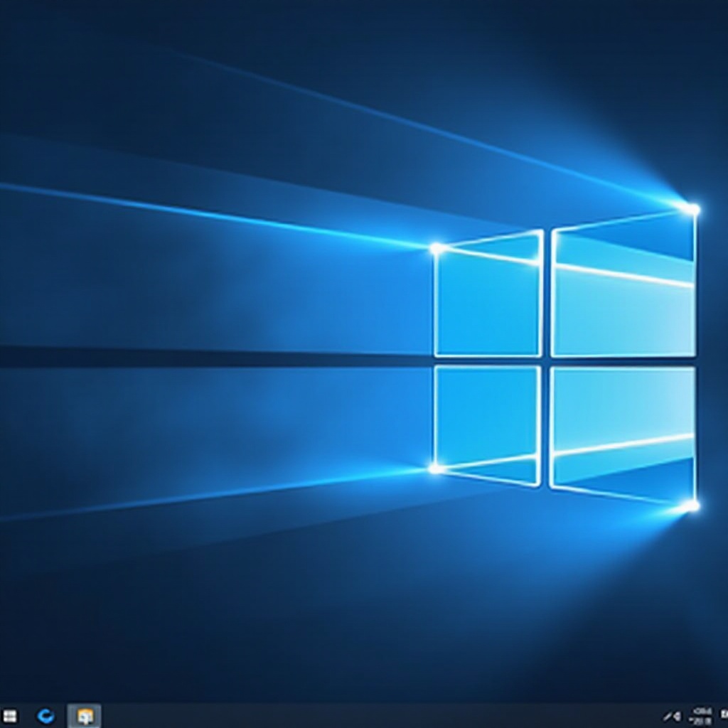Click the top-right pane of wallpaper logo
The width and height of the screenshot is (728, 728).
[x=623, y=291]
